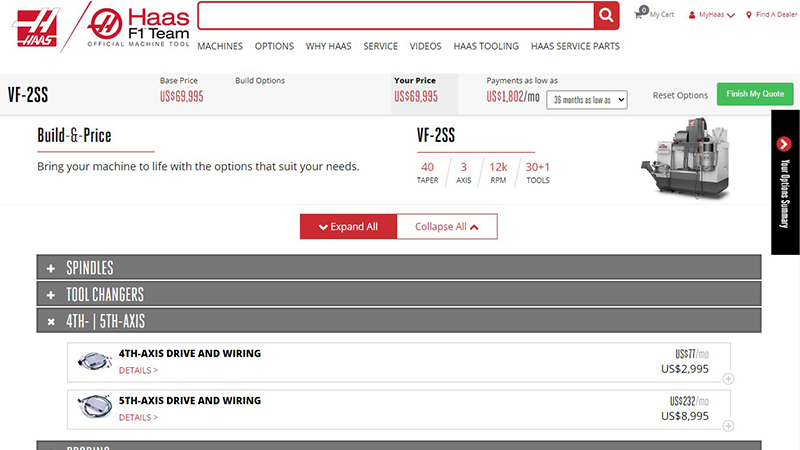Click the Build Options label
The width and height of the screenshot is (800, 450).
(260, 81)
